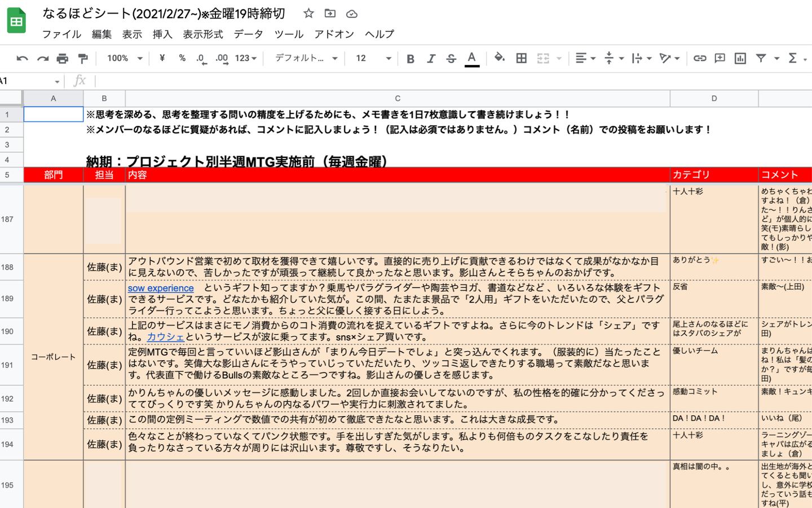
Task: Select column B header
Action: click(x=104, y=98)
